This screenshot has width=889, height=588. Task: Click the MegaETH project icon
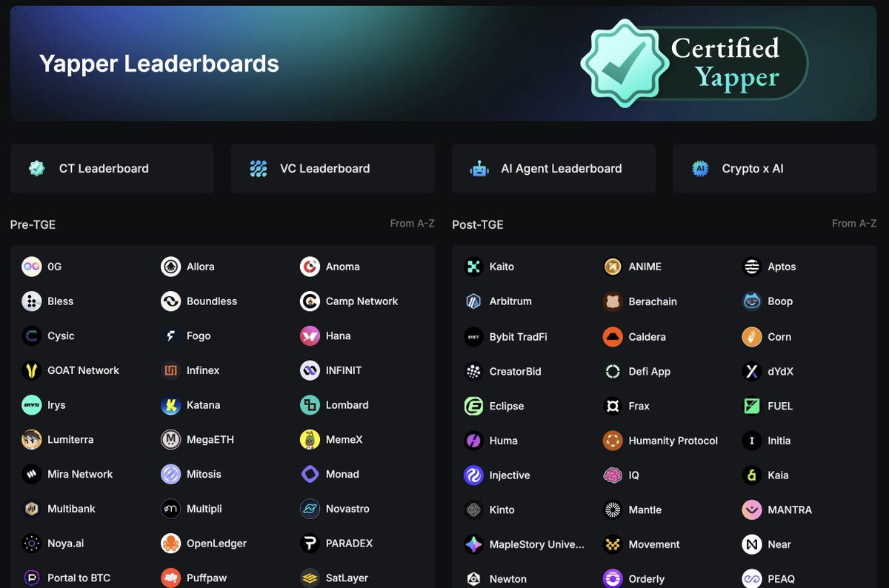click(x=170, y=440)
